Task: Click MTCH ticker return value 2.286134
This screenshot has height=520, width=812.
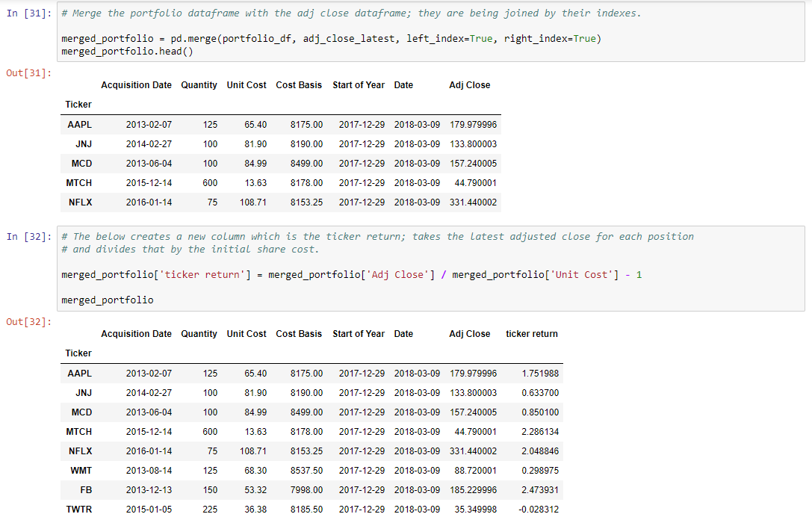Action: click(540, 432)
